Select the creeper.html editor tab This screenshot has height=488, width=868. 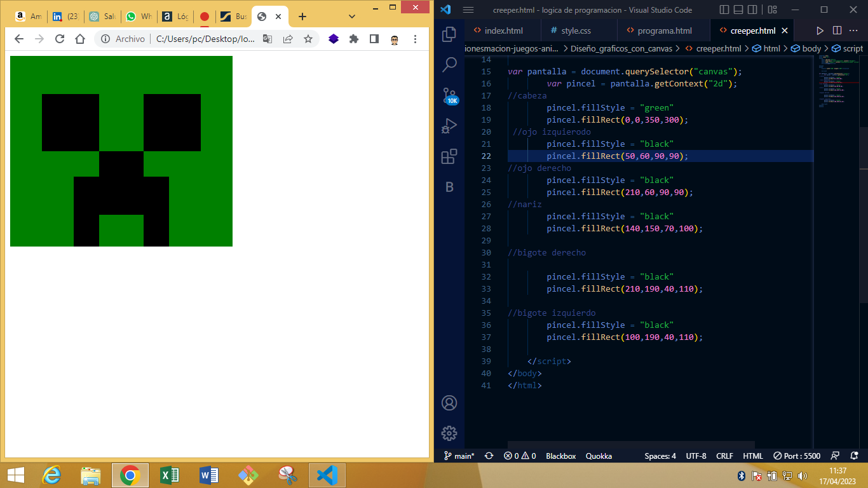[752, 30]
